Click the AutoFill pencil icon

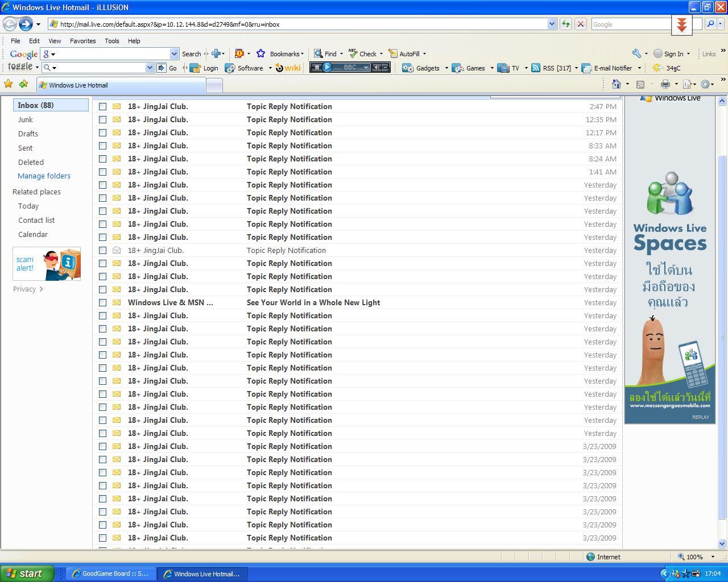393,53
